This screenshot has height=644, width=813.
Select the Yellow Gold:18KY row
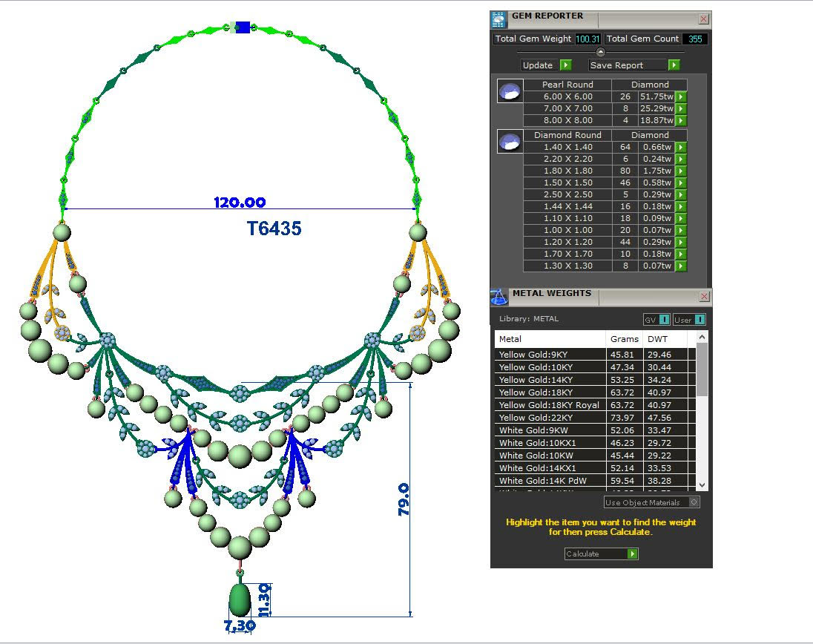pos(549,392)
